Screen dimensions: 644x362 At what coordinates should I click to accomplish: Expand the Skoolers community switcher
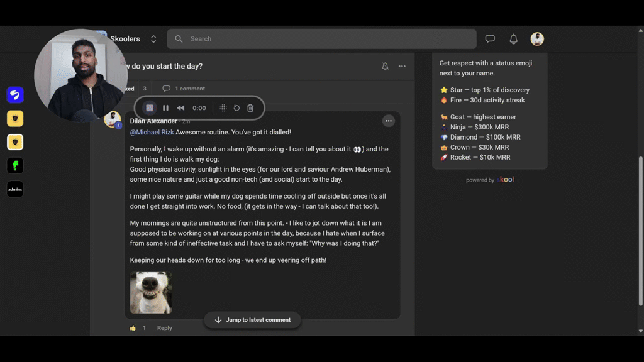(x=153, y=39)
